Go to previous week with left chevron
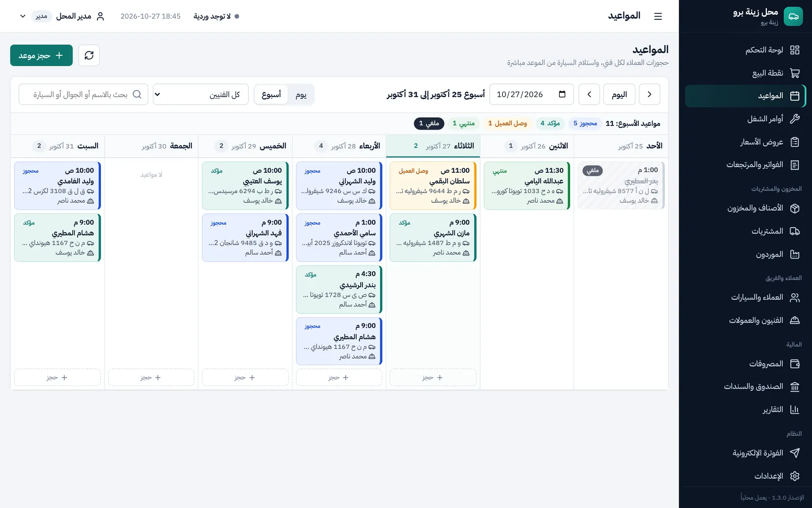This screenshot has height=508, width=812. point(589,94)
